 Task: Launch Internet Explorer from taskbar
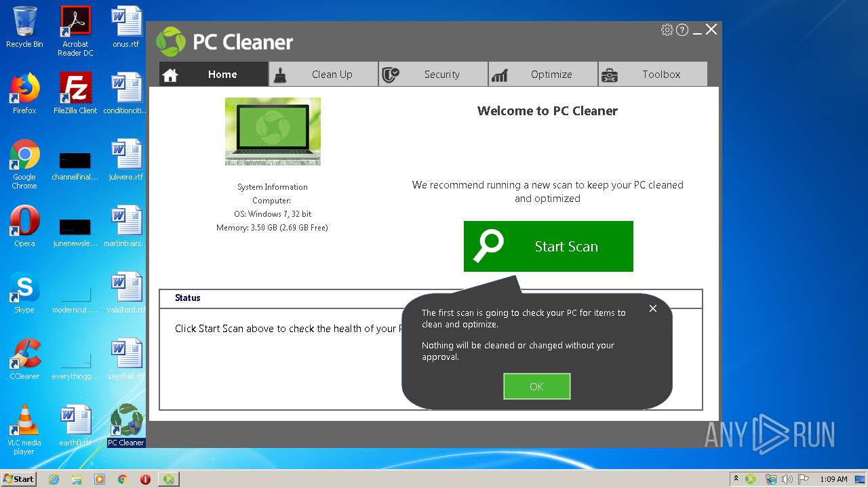[54, 479]
